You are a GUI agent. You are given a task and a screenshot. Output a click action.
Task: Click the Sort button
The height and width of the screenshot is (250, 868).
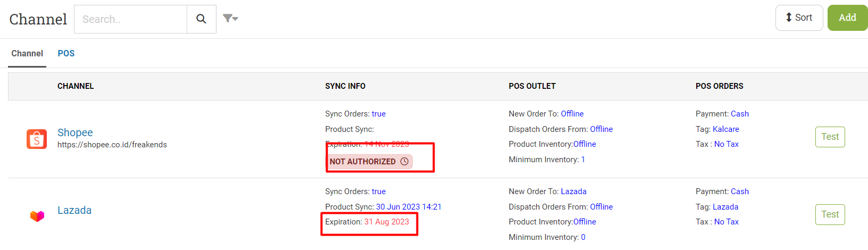click(x=799, y=18)
